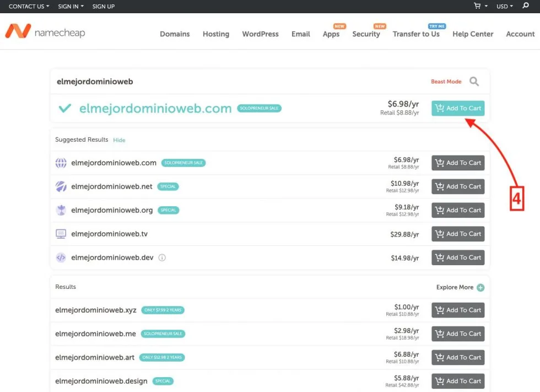This screenshot has width=540, height=392.
Task: Hide the Suggested Results section
Action: point(119,140)
